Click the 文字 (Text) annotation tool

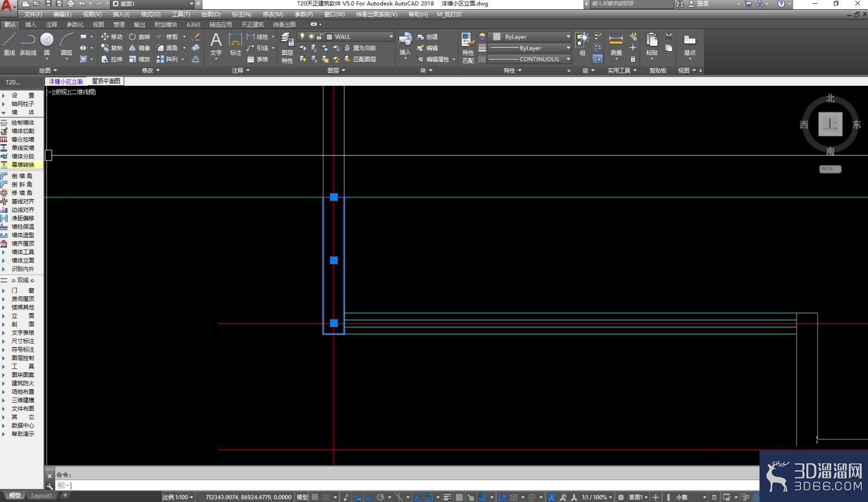click(x=216, y=43)
